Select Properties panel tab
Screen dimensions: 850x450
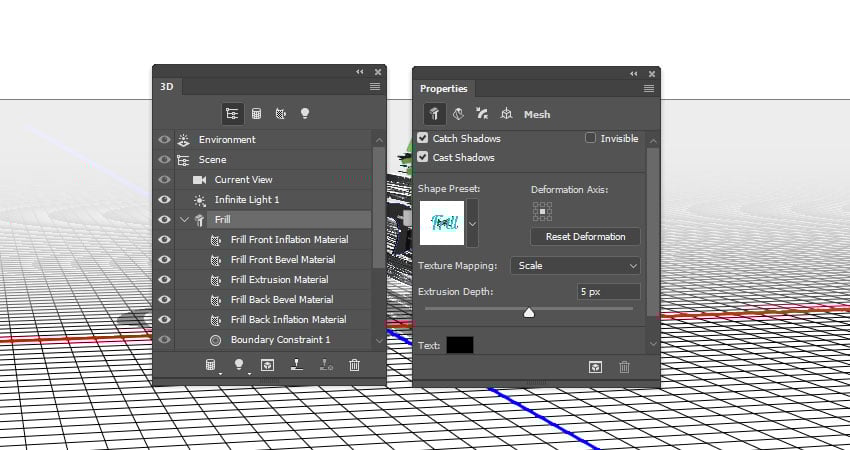coord(443,88)
